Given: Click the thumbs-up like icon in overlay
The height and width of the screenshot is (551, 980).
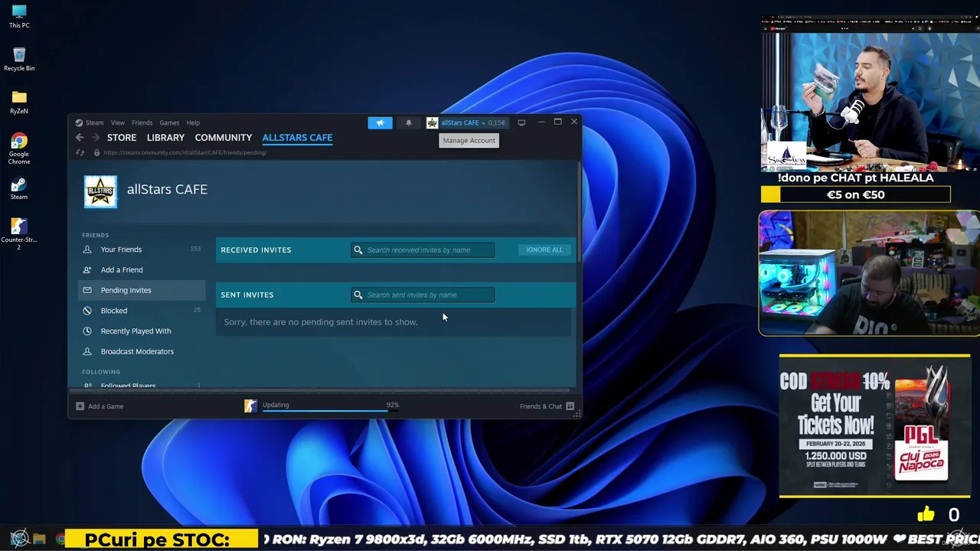Looking at the screenshot, I should tap(926, 514).
